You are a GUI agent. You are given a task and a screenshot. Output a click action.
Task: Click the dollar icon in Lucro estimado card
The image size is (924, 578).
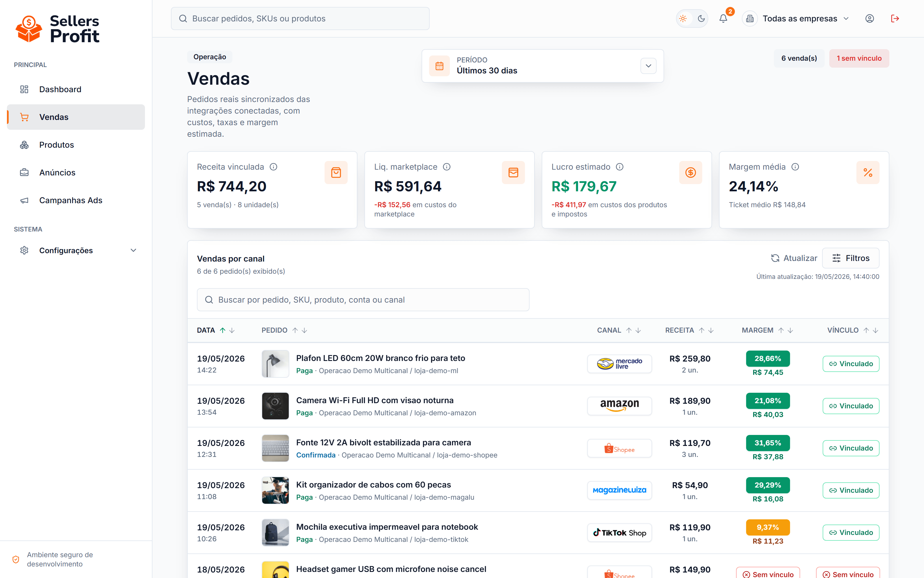(x=690, y=173)
